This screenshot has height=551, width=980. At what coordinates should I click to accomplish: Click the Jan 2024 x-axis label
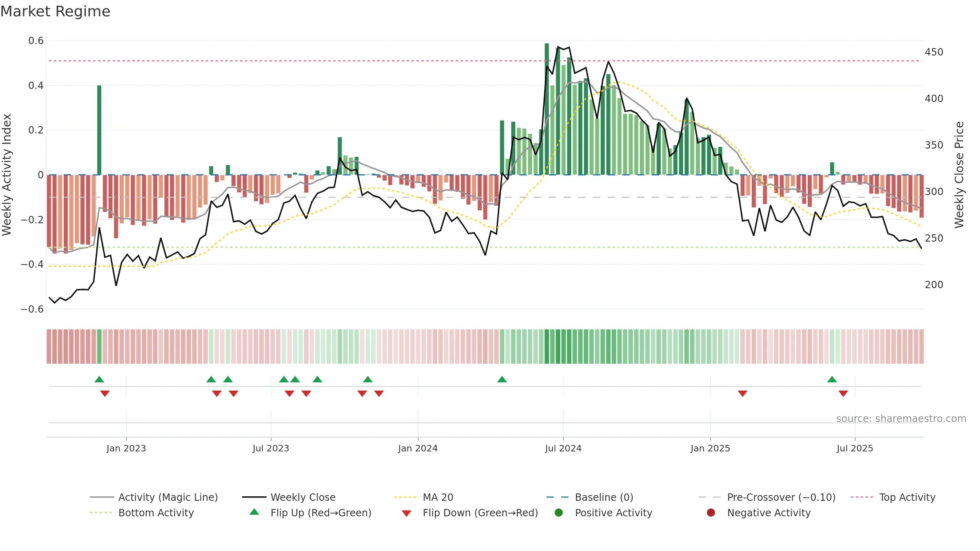pos(418,448)
